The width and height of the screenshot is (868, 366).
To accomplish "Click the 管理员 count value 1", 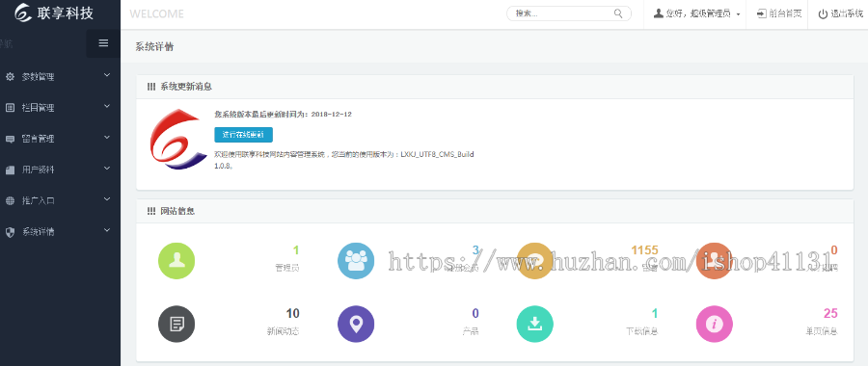I will click(x=296, y=249).
